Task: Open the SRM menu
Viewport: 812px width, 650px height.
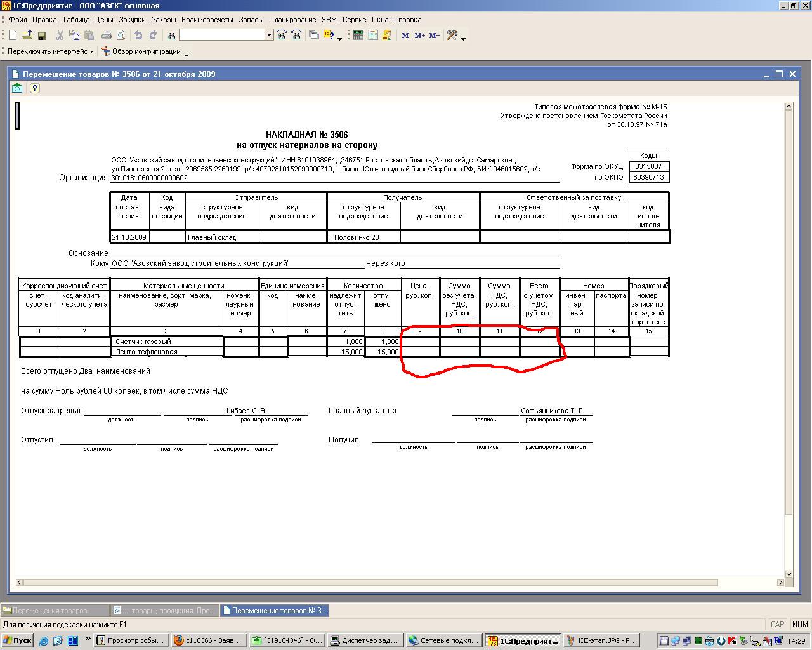Action: pyautogui.click(x=329, y=20)
